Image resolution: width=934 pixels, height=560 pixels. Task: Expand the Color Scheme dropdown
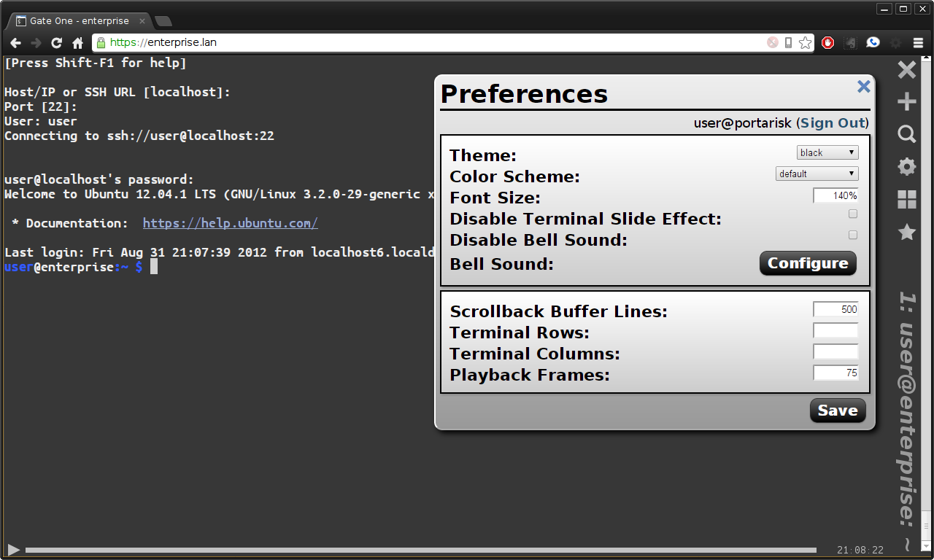click(x=817, y=174)
